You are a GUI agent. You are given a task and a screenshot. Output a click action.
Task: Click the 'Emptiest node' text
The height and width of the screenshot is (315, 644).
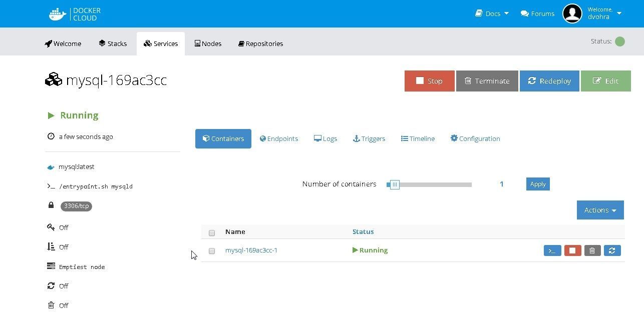82,267
